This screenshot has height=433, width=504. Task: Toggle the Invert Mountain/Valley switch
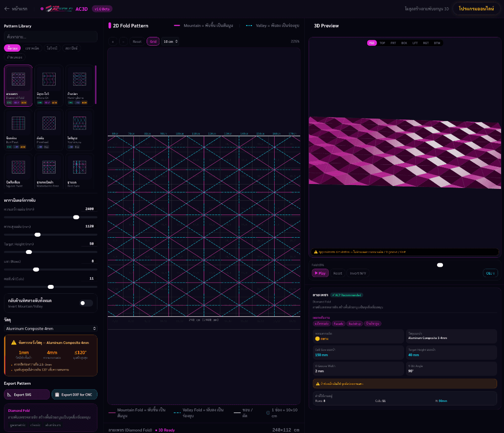pyautogui.click(x=86, y=303)
